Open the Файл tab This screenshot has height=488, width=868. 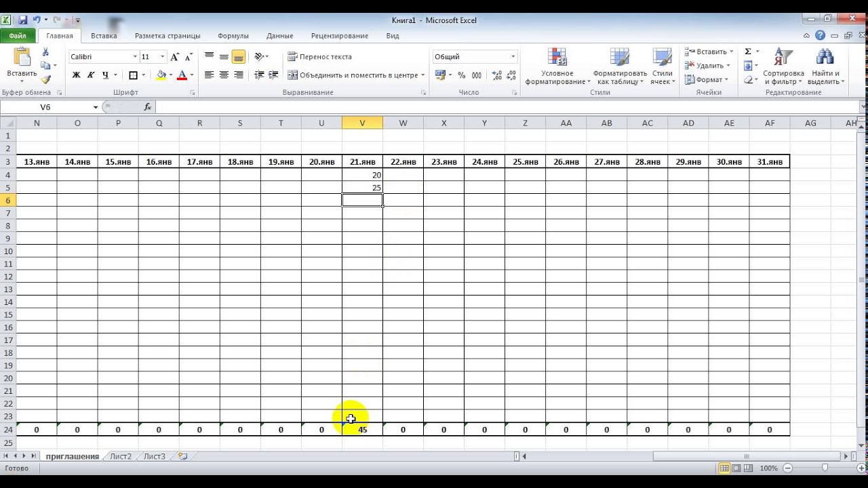tap(18, 35)
